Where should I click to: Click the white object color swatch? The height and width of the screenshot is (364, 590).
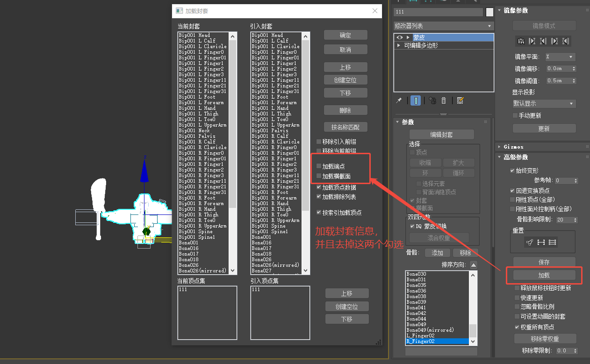pos(489,12)
